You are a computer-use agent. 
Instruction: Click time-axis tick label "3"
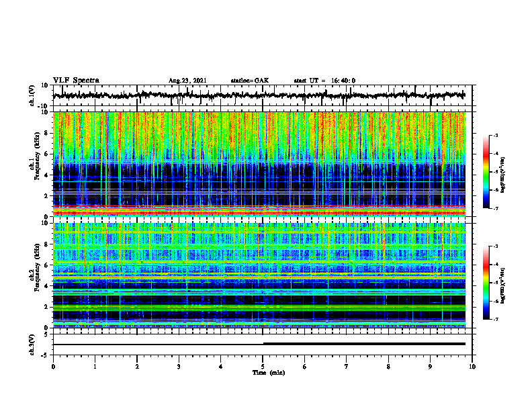pos(179,367)
